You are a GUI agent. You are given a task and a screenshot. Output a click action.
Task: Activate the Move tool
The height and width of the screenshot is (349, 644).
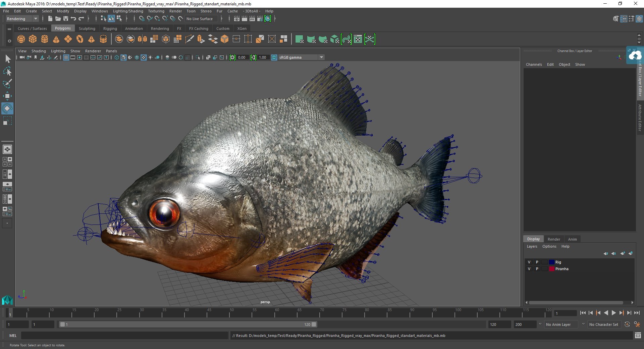tap(7, 96)
